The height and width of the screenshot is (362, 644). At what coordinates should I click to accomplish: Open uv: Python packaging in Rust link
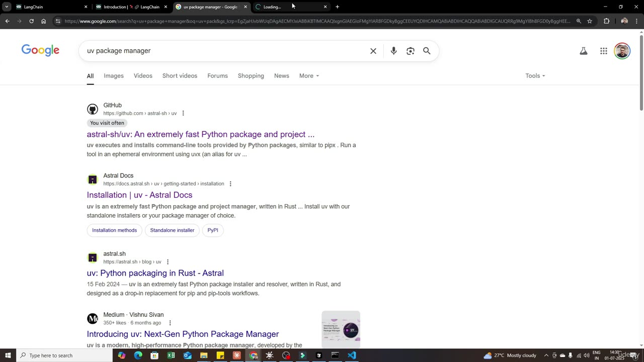pyautogui.click(x=155, y=273)
